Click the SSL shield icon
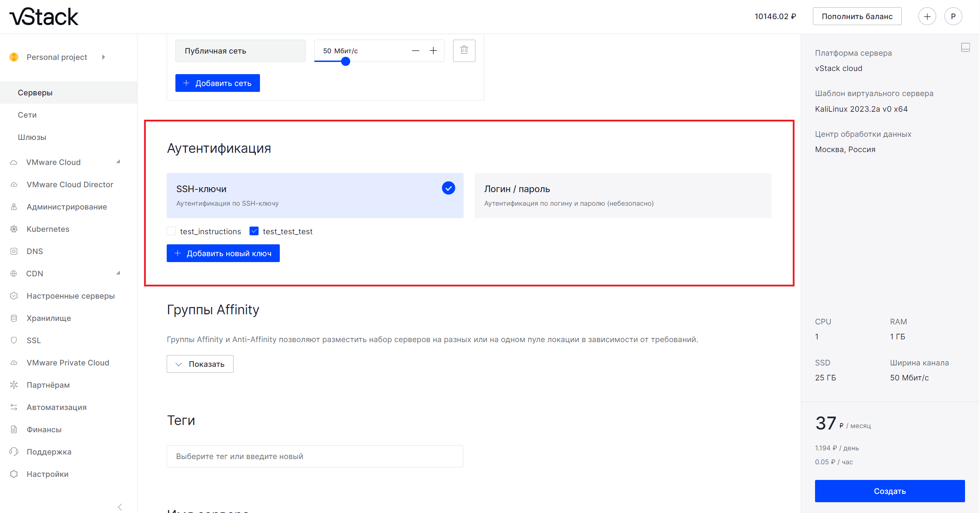980x513 pixels. tap(14, 340)
